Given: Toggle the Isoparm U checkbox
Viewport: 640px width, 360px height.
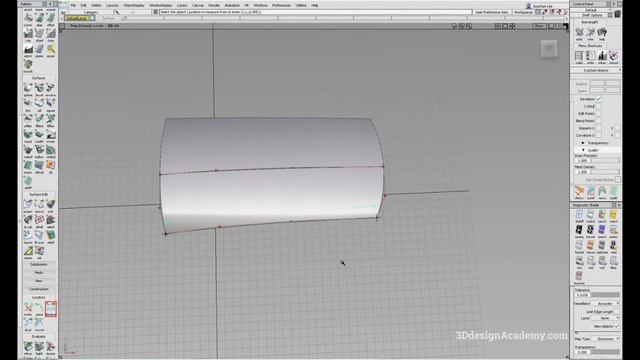Looking at the screenshot, I should pyautogui.click(x=598, y=128).
